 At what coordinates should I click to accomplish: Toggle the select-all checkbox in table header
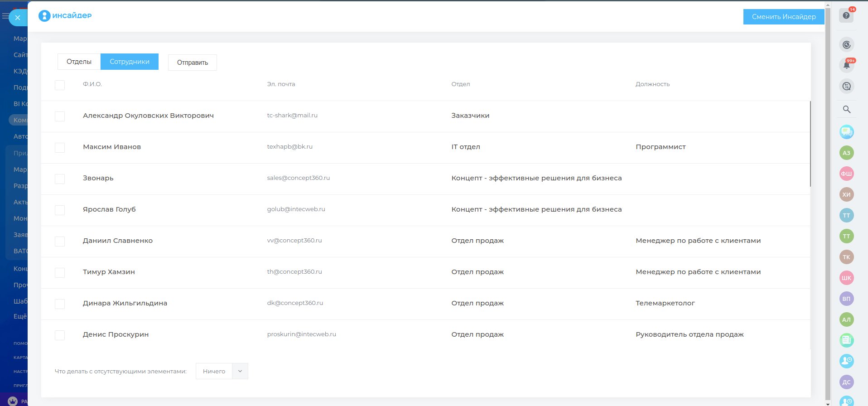pyautogui.click(x=60, y=85)
